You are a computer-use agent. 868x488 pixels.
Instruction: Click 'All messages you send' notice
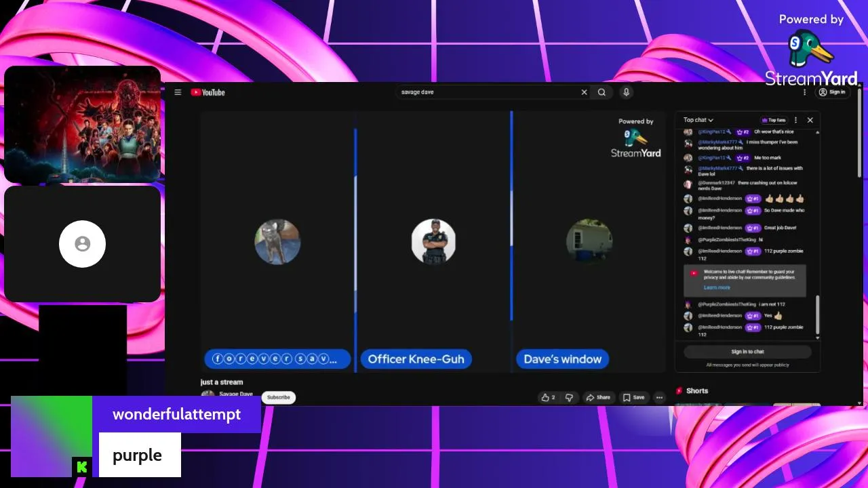click(747, 365)
